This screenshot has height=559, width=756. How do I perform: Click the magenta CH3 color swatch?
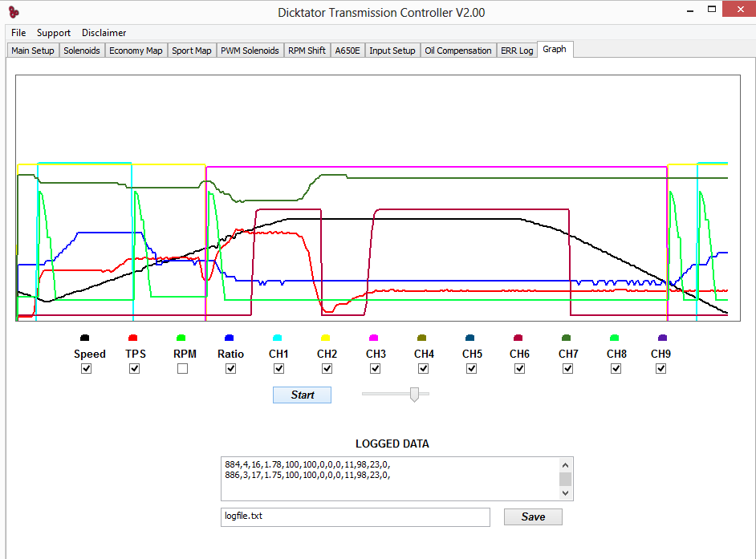[x=374, y=338]
